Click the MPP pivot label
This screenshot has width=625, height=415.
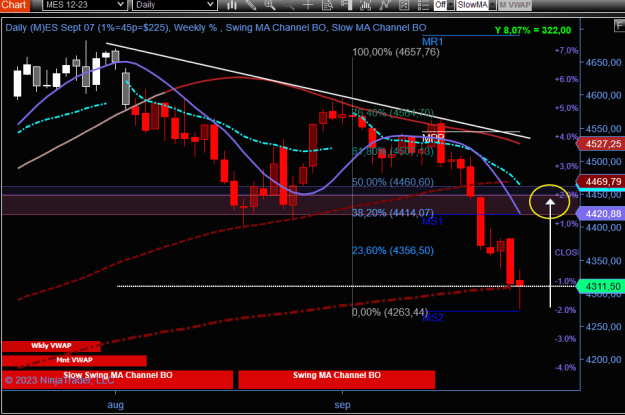click(433, 138)
